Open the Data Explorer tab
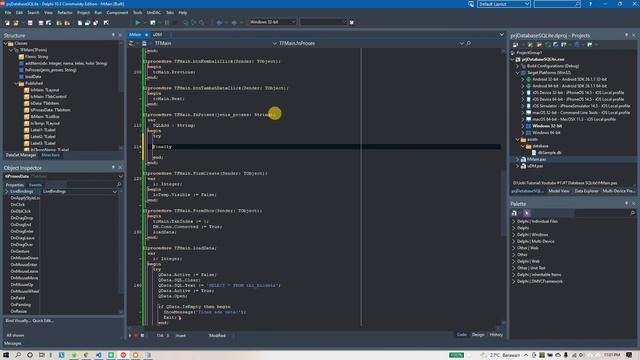This screenshot has width=640, height=360. coord(586,191)
